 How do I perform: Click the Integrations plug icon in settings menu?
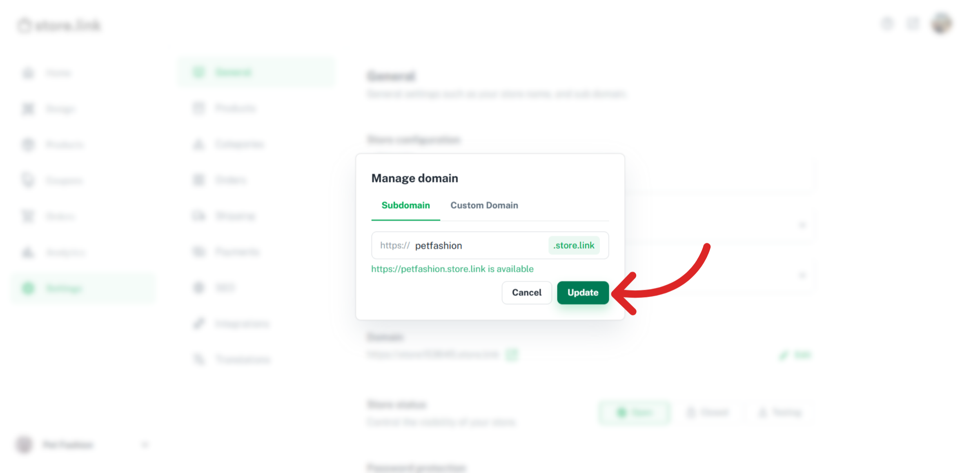click(199, 324)
